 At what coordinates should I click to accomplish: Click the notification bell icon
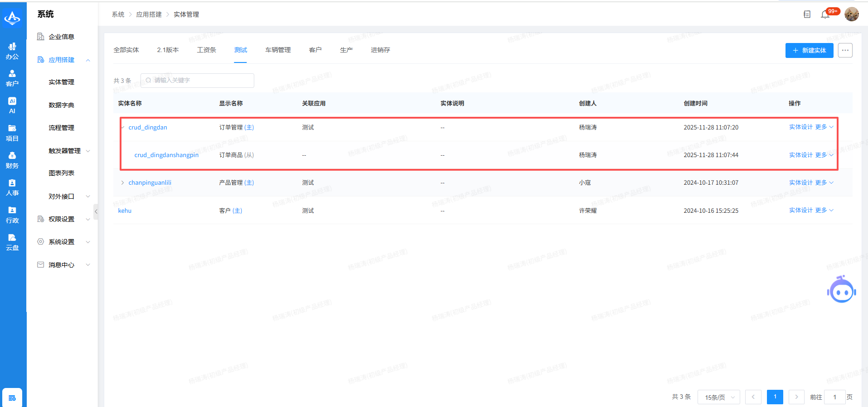tap(825, 14)
